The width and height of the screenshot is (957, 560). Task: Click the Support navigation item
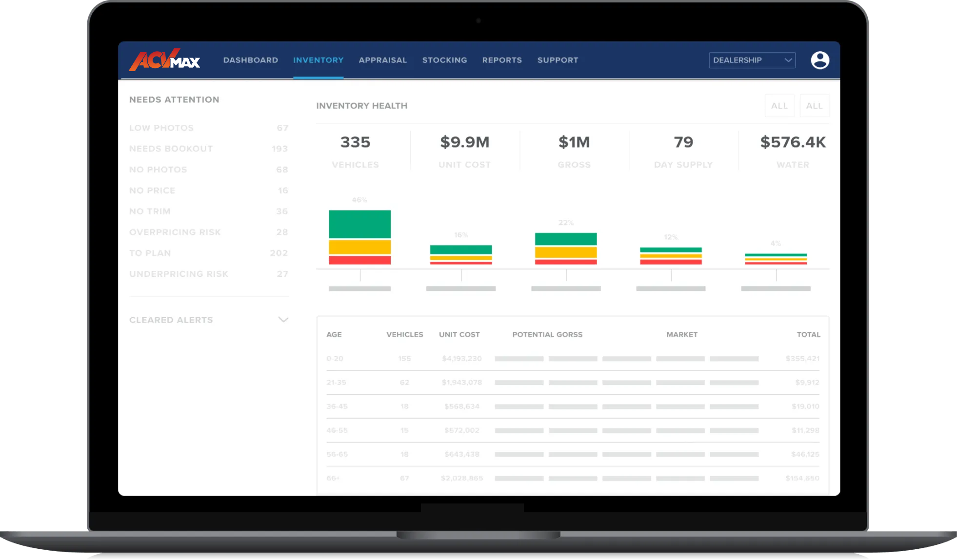pyautogui.click(x=558, y=60)
